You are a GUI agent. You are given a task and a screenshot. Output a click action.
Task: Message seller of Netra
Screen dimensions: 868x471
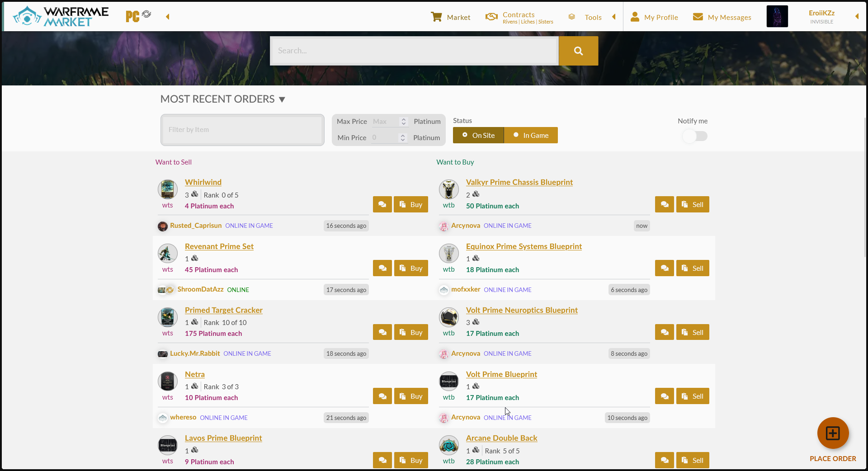(382, 396)
